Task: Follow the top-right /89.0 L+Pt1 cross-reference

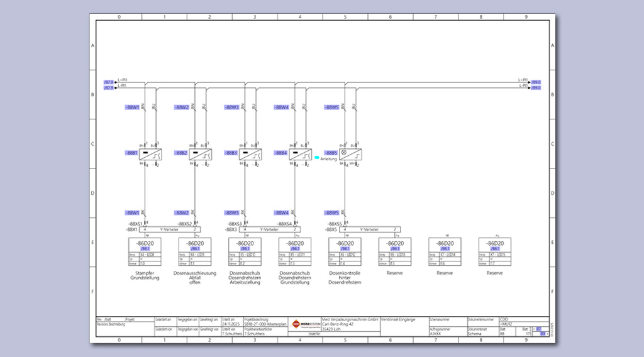Action: pos(536,82)
